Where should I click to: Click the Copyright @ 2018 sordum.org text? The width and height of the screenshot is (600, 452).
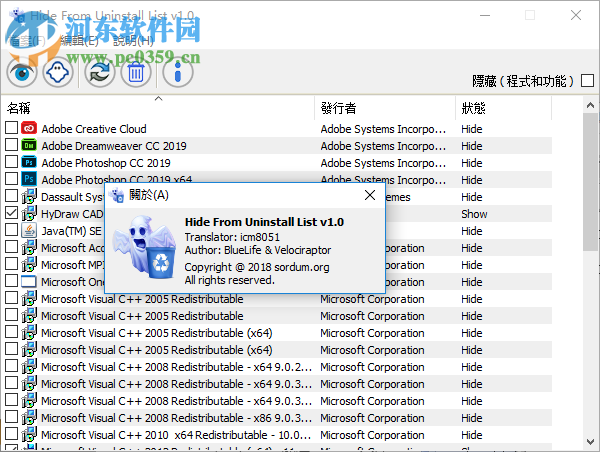pyautogui.click(x=257, y=267)
